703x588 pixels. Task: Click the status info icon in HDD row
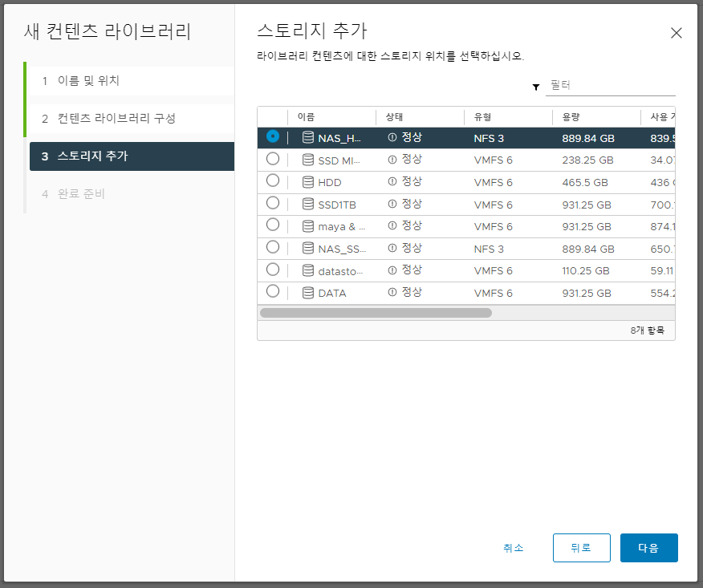[x=392, y=181]
